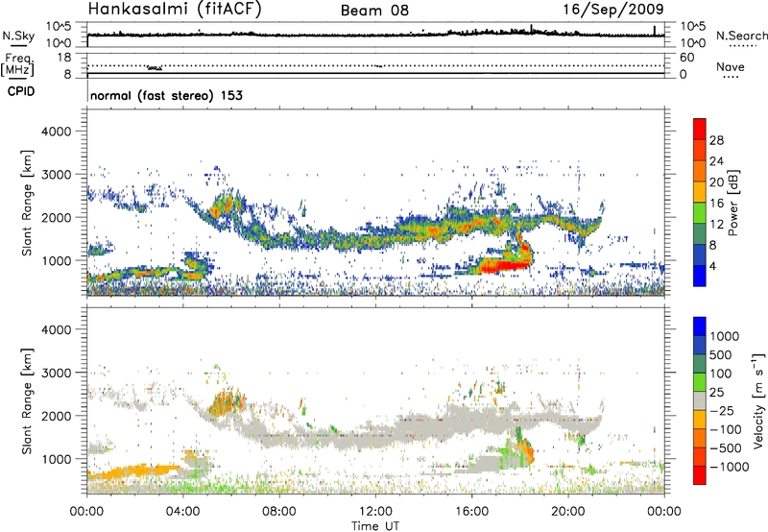768x532 pixels.
Task: Click the 'Beam 08' label
Action: tap(374, 11)
